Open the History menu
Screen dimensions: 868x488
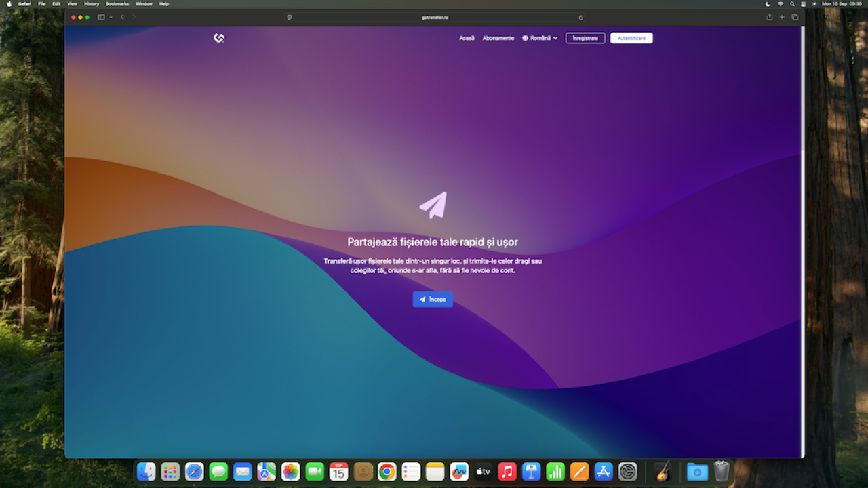click(x=92, y=4)
